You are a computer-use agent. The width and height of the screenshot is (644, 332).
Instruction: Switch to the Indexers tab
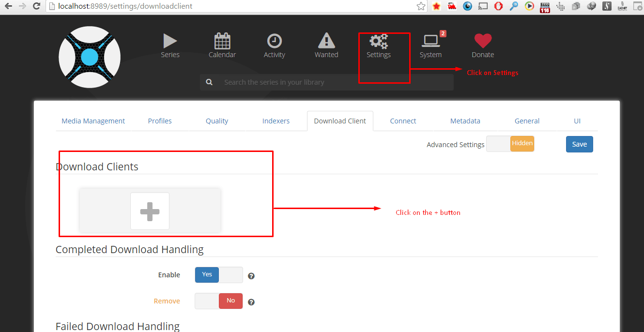click(x=276, y=121)
